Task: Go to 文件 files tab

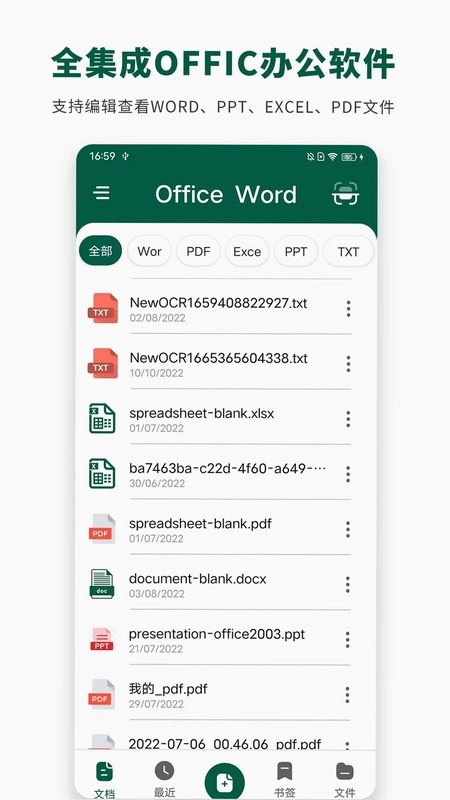Action: (345, 779)
